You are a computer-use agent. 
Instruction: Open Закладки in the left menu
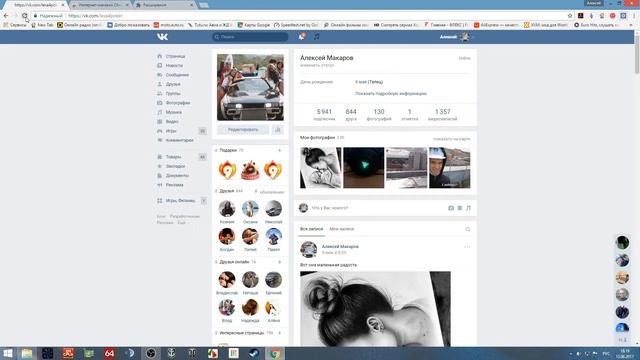[x=175, y=166]
